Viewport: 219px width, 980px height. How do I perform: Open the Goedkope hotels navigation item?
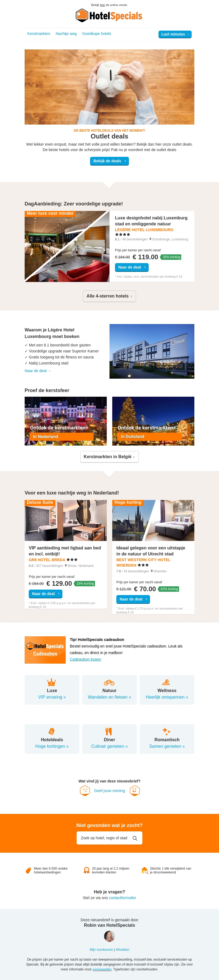[x=97, y=34]
